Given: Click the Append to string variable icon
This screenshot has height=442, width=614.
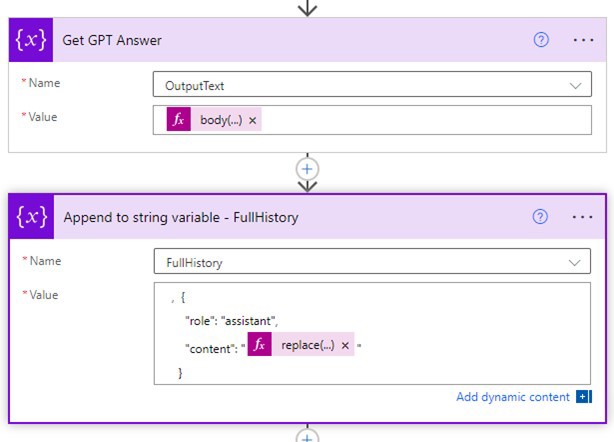Looking at the screenshot, I should [33, 217].
